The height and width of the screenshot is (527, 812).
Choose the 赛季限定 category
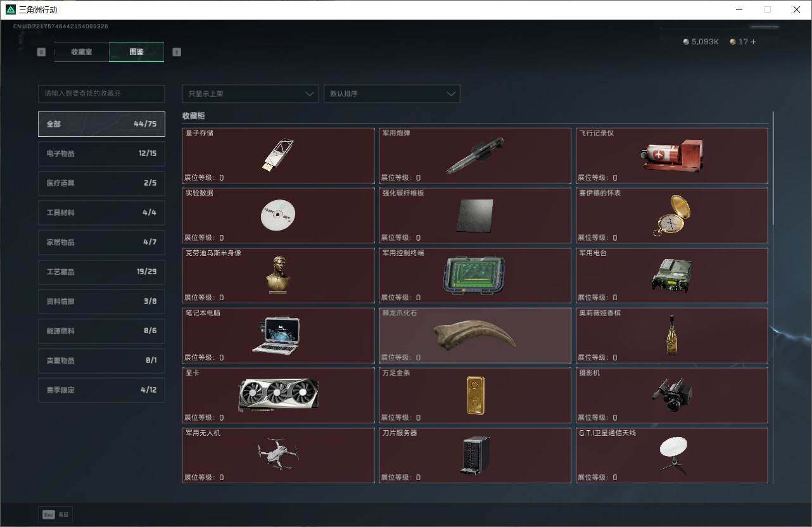101,390
